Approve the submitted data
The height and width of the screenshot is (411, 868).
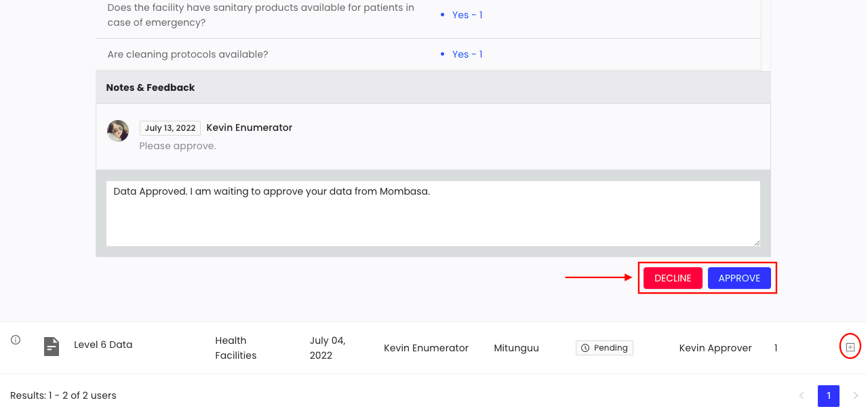(x=739, y=278)
